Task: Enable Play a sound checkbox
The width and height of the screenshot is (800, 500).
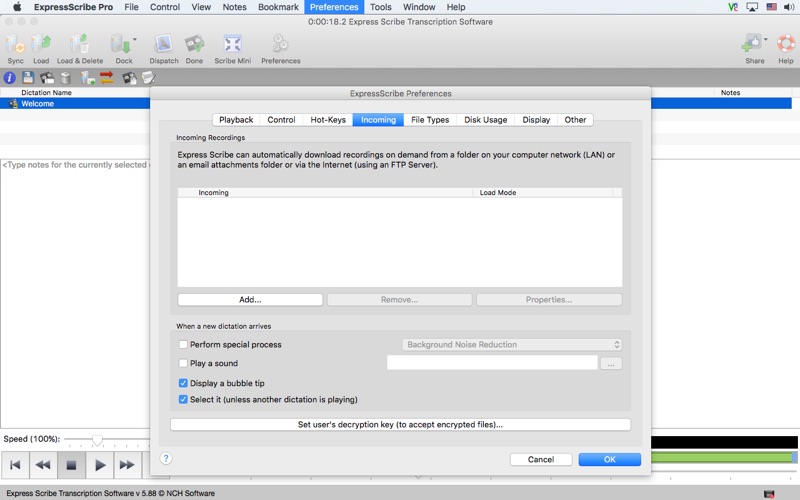Action: click(183, 363)
